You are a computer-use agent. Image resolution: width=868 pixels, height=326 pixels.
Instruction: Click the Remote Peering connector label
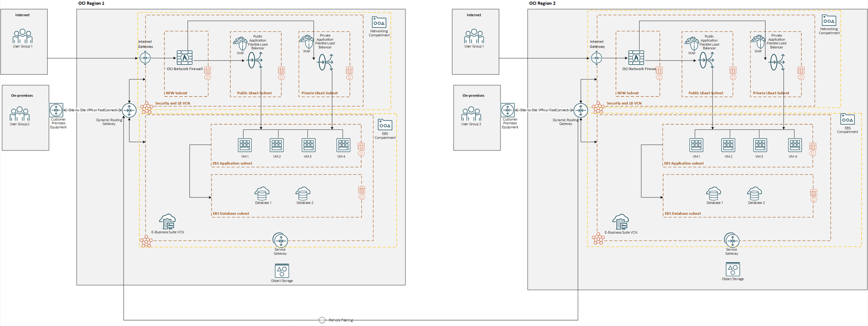point(341,320)
